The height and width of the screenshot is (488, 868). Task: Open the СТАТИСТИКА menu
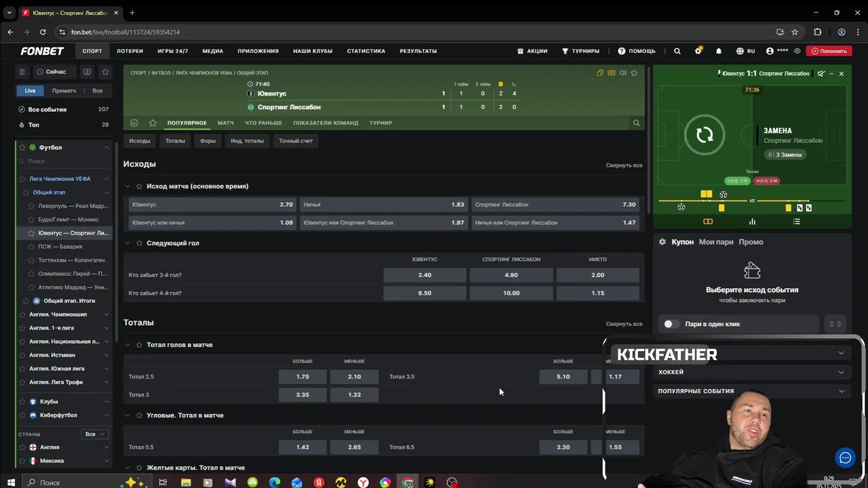[366, 51]
